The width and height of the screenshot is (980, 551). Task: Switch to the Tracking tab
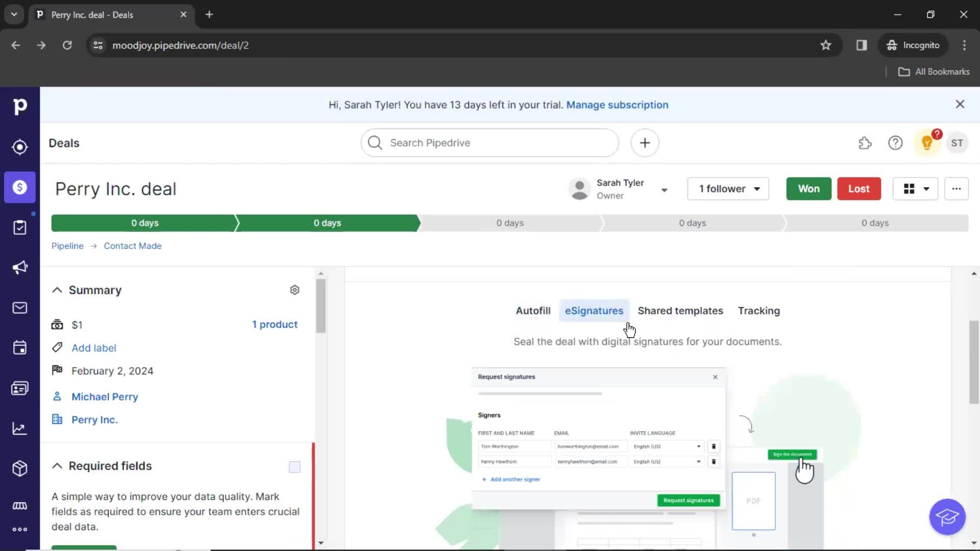pyautogui.click(x=758, y=310)
